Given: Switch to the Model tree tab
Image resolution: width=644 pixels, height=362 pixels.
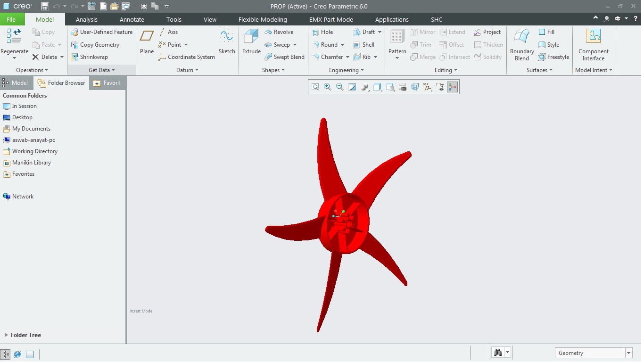Looking at the screenshot, I should 17,83.
